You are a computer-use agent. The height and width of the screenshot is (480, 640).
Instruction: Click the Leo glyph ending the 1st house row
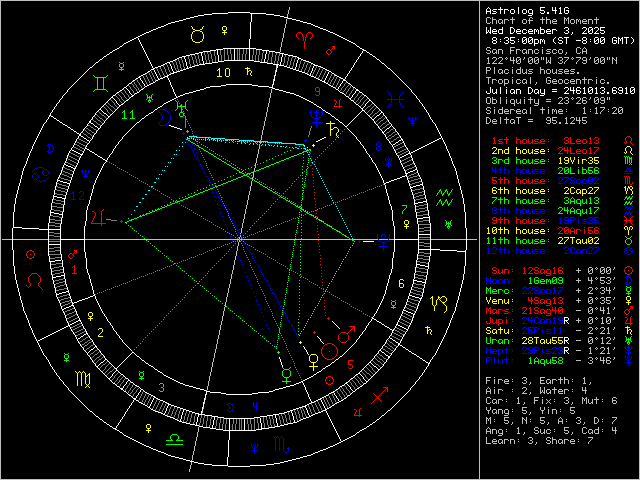pos(629,141)
